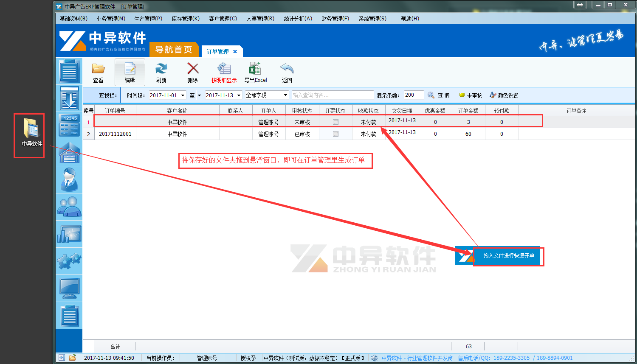The image size is (637, 364).
Task: Open the gears settings sidebar icon
Action: tap(69, 260)
